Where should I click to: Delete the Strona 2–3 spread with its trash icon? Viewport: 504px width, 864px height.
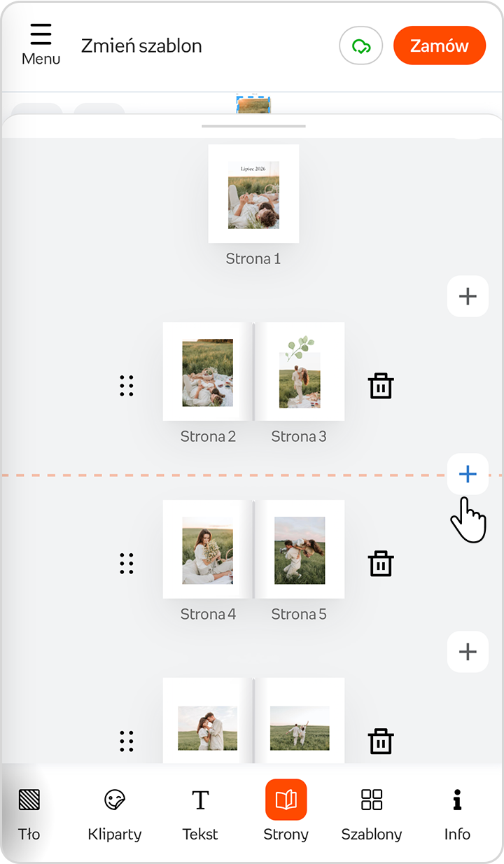381,386
